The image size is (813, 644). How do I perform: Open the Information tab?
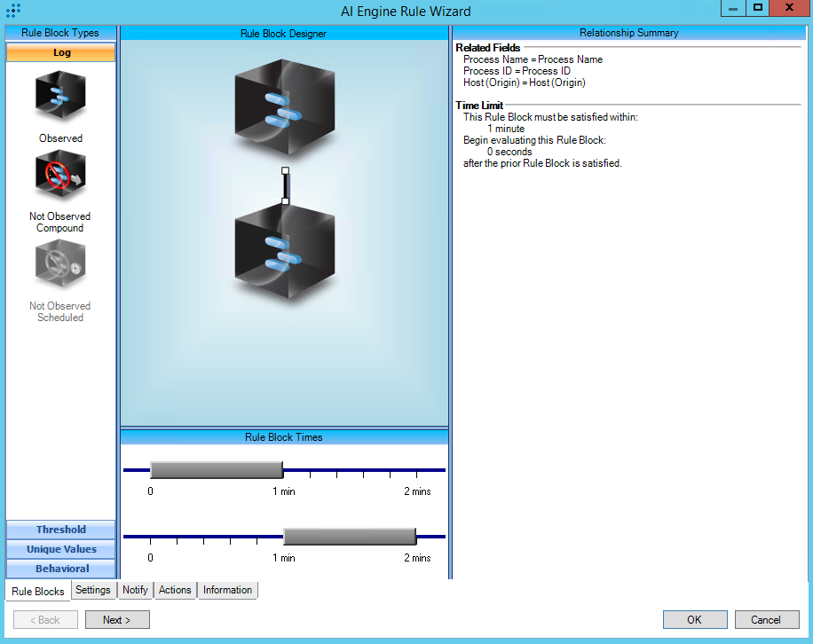tap(227, 590)
